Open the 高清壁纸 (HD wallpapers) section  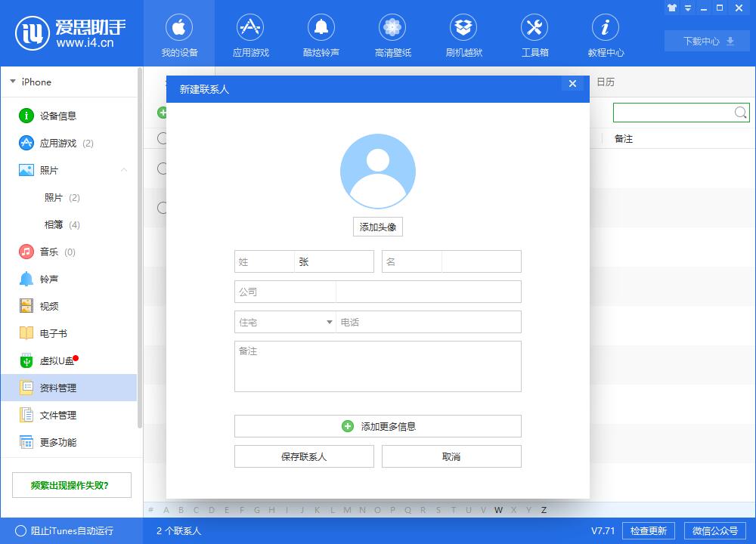[392, 34]
